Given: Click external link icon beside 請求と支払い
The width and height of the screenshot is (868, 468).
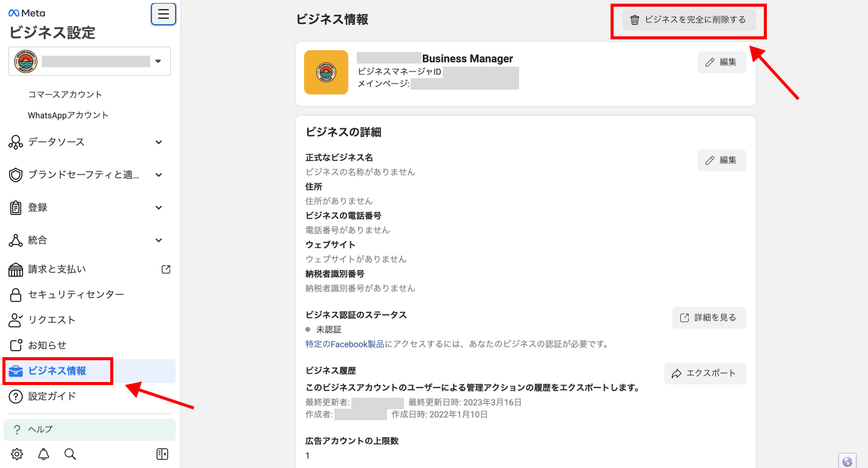Looking at the screenshot, I should [166, 269].
